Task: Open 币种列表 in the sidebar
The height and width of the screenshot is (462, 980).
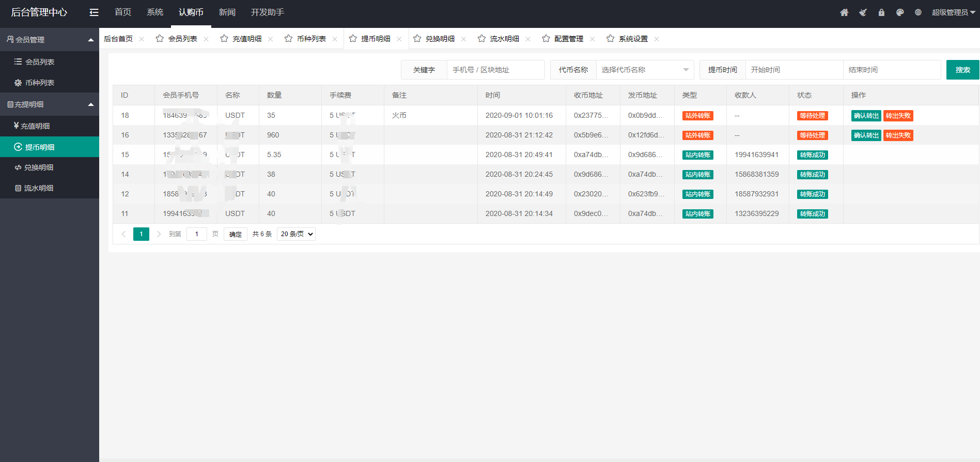Action: [x=40, y=83]
